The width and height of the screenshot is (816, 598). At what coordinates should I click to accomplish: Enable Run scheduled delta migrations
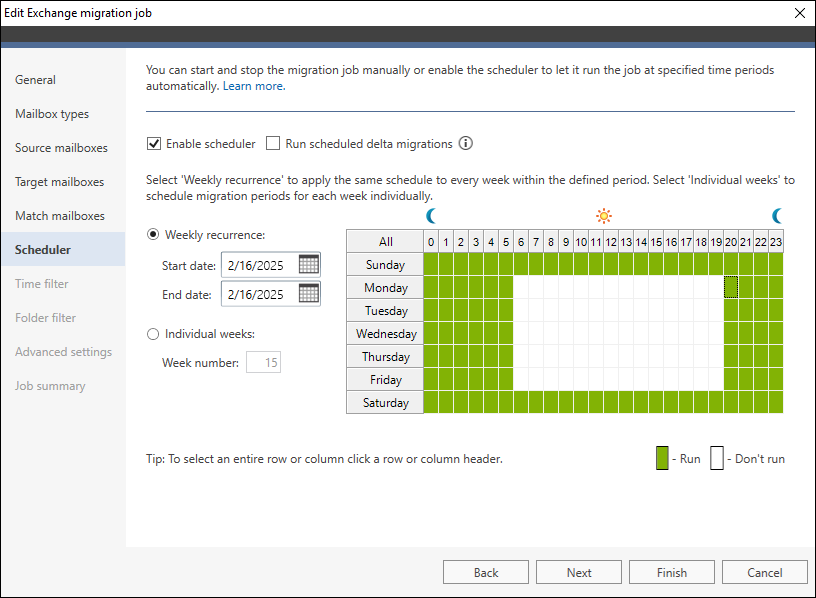click(273, 144)
